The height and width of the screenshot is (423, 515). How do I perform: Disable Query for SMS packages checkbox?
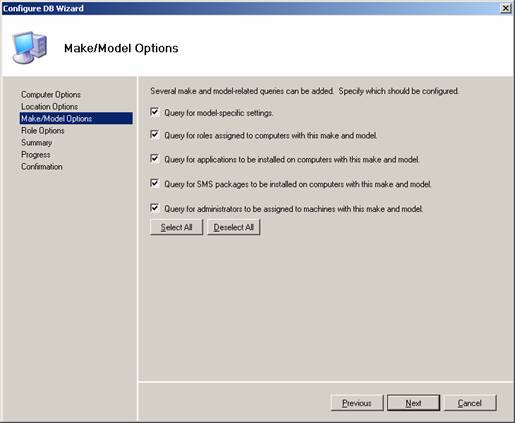[154, 183]
